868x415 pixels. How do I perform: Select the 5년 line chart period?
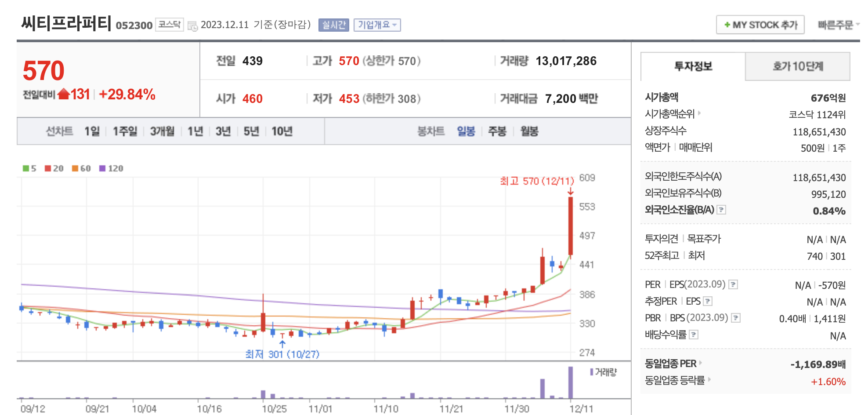(251, 131)
